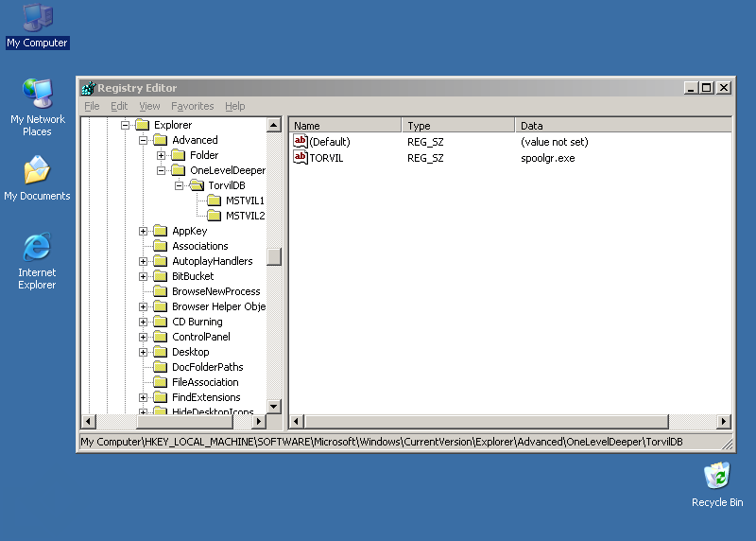This screenshot has width=756, height=541.
Task: Select the ControlPanel key label
Action: (x=201, y=337)
